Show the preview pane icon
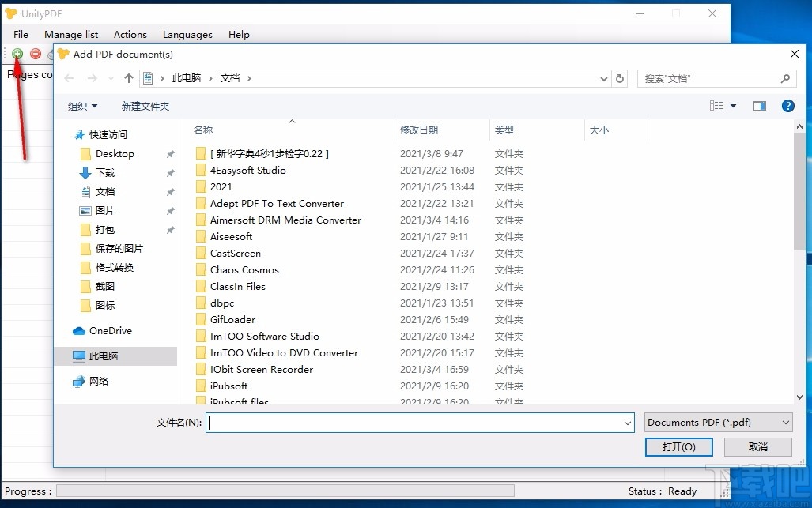Screen dimensions: 812x508 tap(760, 105)
